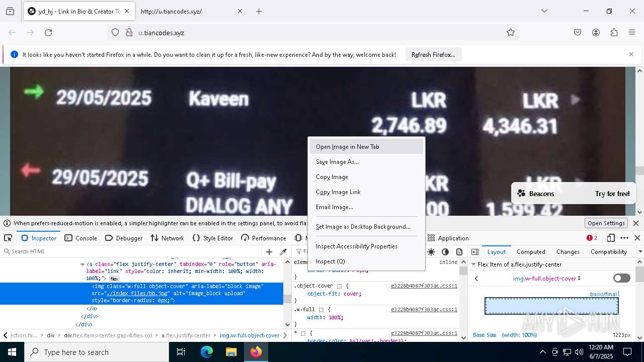This screenshot has width=644, height=362.
Task: Open Firefox View from the tab bar
Action: click(10, 11)
